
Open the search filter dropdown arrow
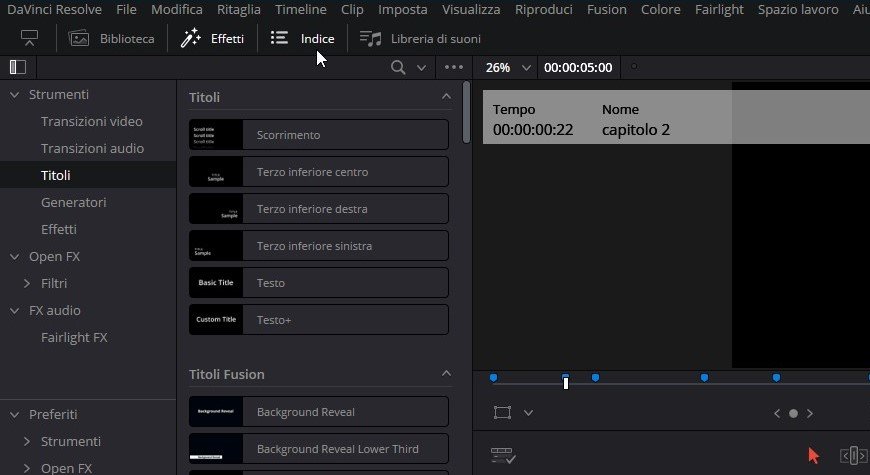tap(421, 68)
